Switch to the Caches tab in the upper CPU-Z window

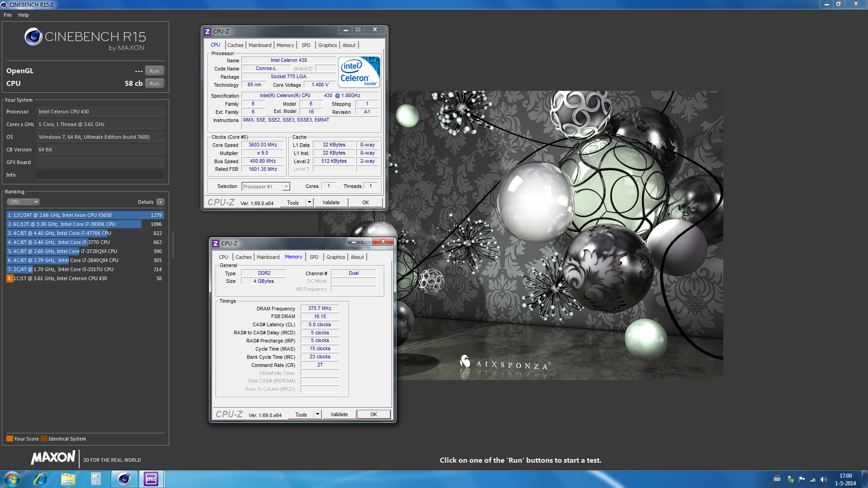[236, 45]
